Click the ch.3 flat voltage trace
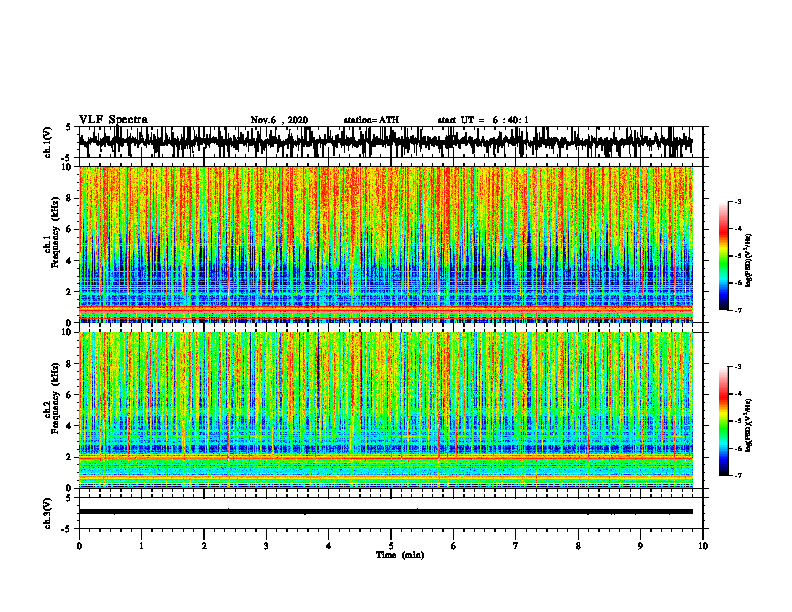The width and height of the screenshot is (792, 612). 385,512
